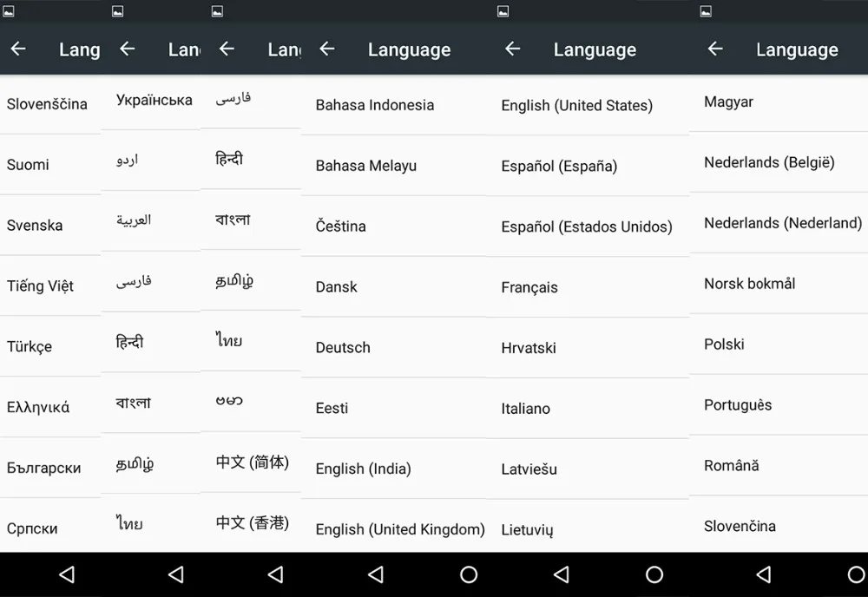This screenshot has height=597, width=868.
Task: Tap Android back triangle below English (United Kingdom)
Action: pos(376,574)
